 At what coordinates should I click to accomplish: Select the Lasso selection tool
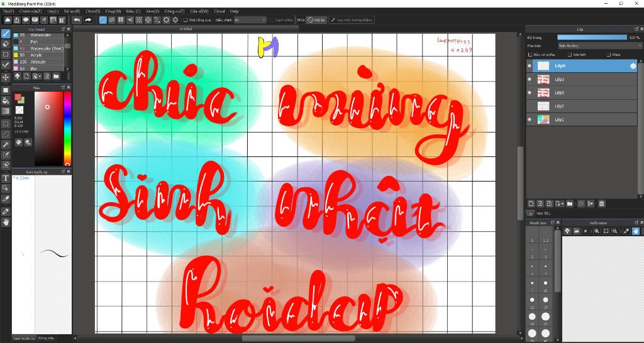tap(6, 134)
